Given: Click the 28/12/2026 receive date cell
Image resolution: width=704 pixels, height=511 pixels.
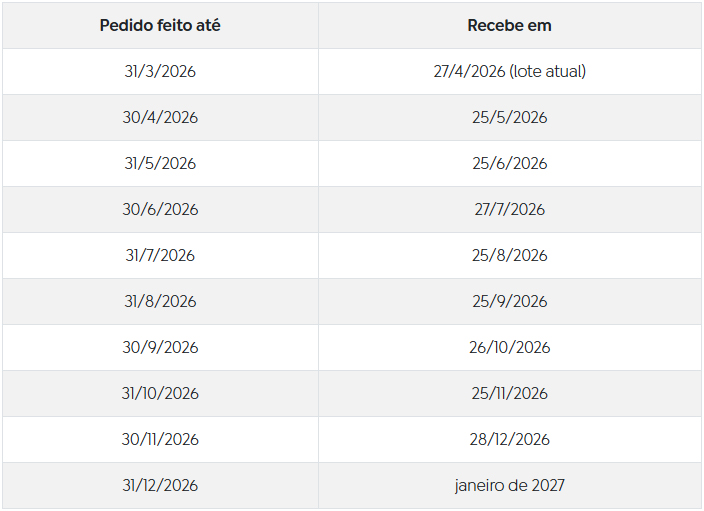Looking at the screenshot, I should point(510,440).
